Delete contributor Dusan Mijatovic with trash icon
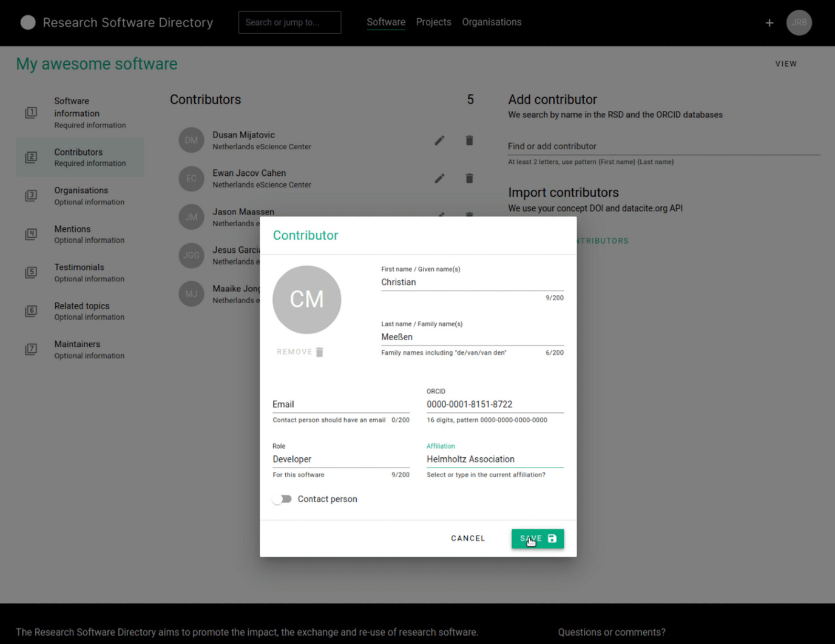The width and height of the screenshot is (835, 644). click(469, 141)
